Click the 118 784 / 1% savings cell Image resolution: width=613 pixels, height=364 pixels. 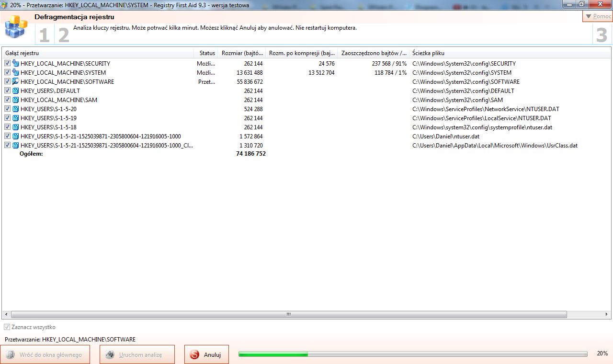click(390, 72)
